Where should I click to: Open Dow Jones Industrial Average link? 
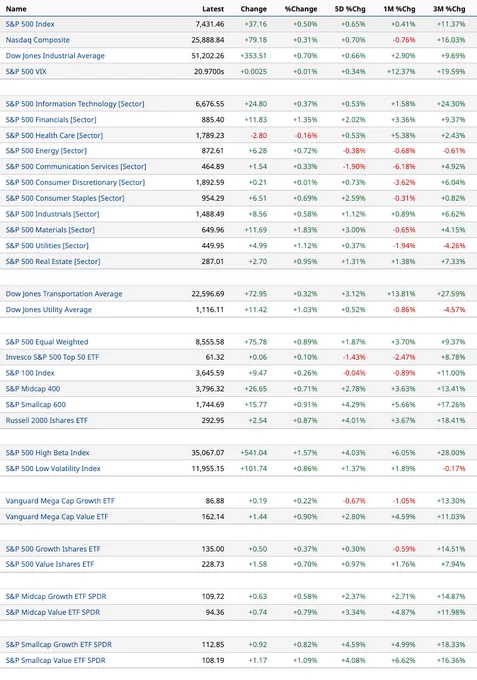(55, 56)
